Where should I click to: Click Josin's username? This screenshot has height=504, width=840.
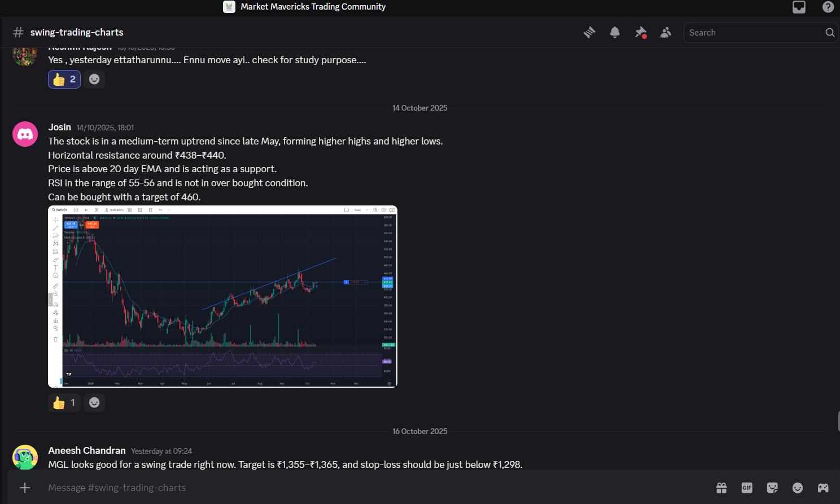59,127
